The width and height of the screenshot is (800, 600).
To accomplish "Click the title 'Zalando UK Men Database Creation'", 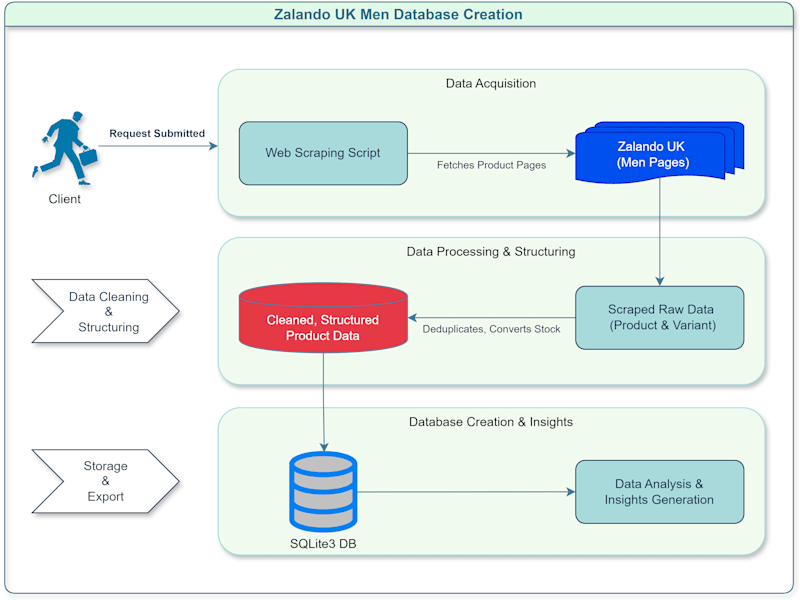I will 398,14.
